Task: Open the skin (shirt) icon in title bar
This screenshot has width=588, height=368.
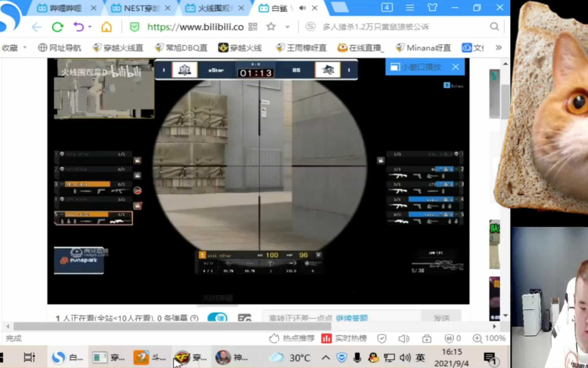Action: tap(432, 7)
